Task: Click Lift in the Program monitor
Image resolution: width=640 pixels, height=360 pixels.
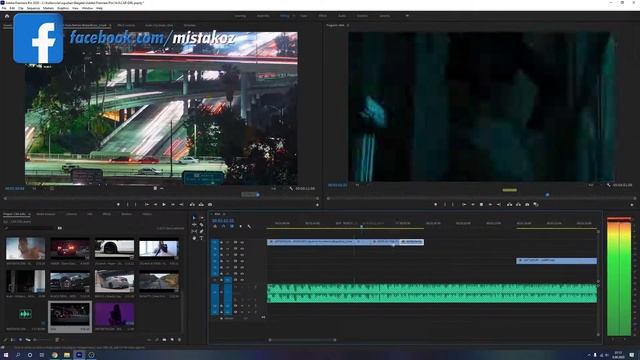Action: pyautogui.click(x=509, y=204)
